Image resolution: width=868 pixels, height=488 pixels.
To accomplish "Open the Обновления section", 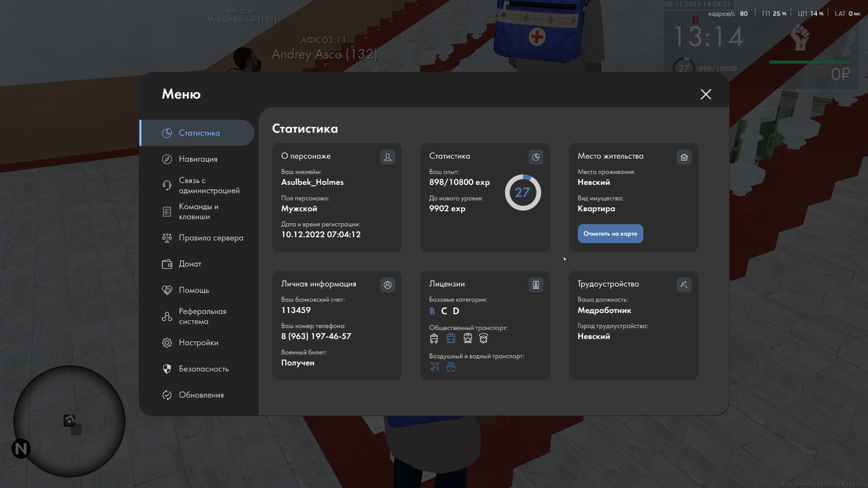I will coord(197,395).
